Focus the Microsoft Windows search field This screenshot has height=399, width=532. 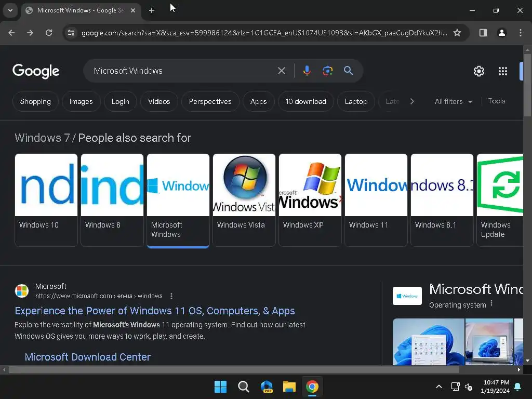point(183,71)
